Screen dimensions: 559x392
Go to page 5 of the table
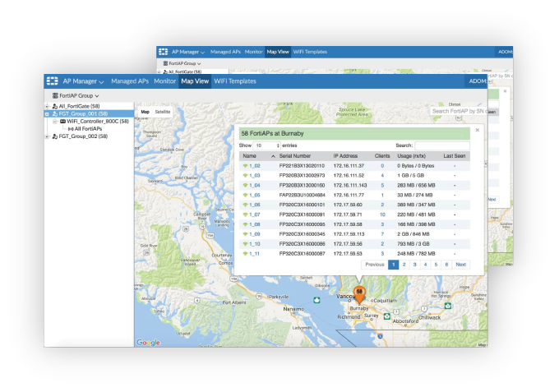[436, 265]
